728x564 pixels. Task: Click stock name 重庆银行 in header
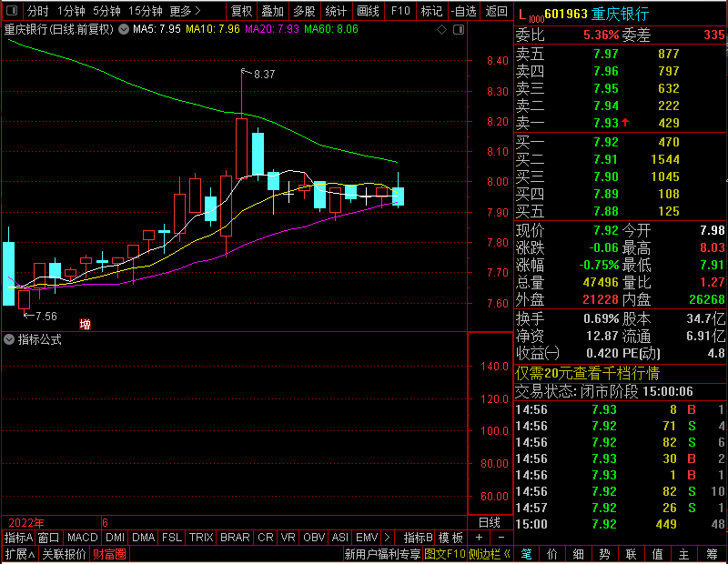click(x=620, y=15)
